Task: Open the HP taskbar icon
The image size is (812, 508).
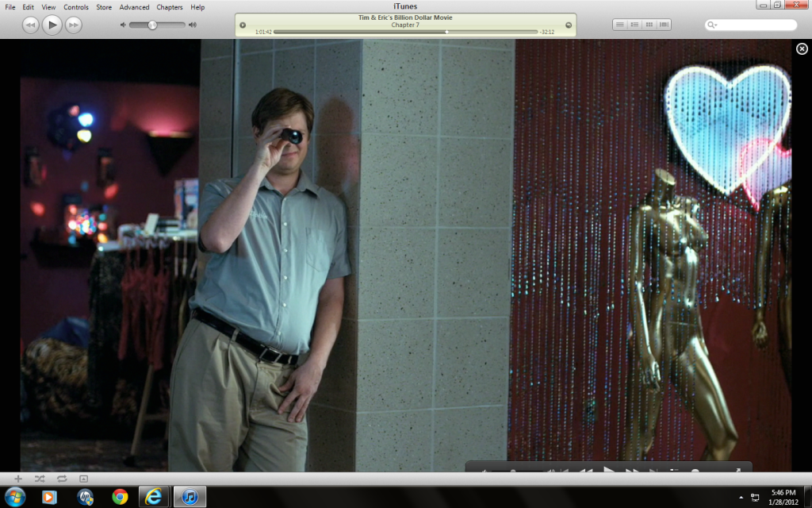Action: pyautogui.click(x=85, y=497)
